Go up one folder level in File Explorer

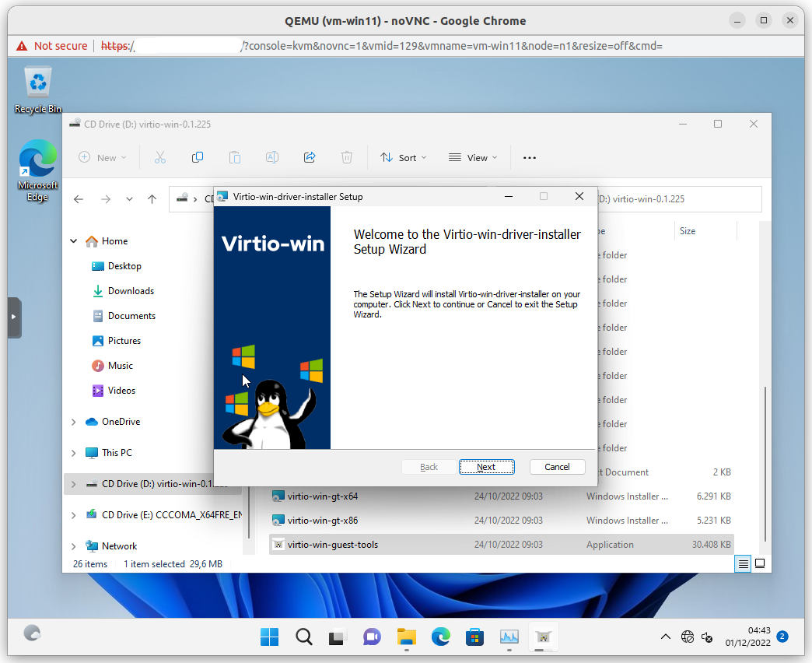point(152,199)
